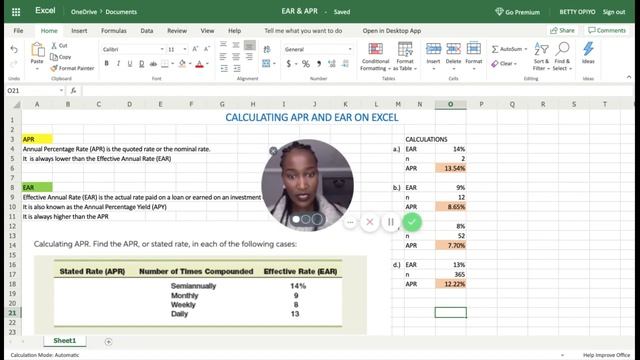Apply top vertical alignment

coord(223,45)
